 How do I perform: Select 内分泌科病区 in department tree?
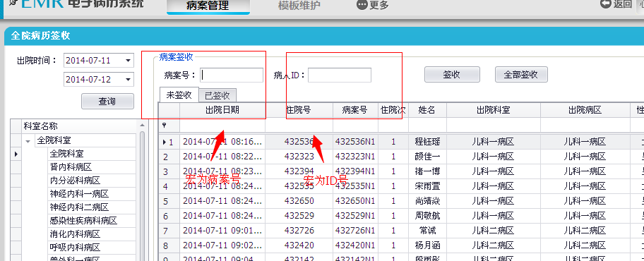coord(75,181)
